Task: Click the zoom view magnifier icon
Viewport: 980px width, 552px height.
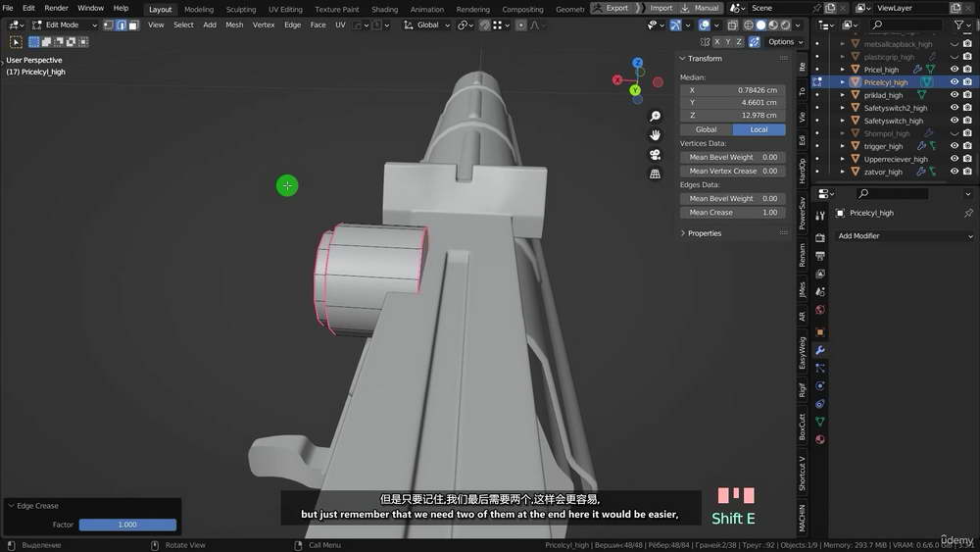Action: 655,117
